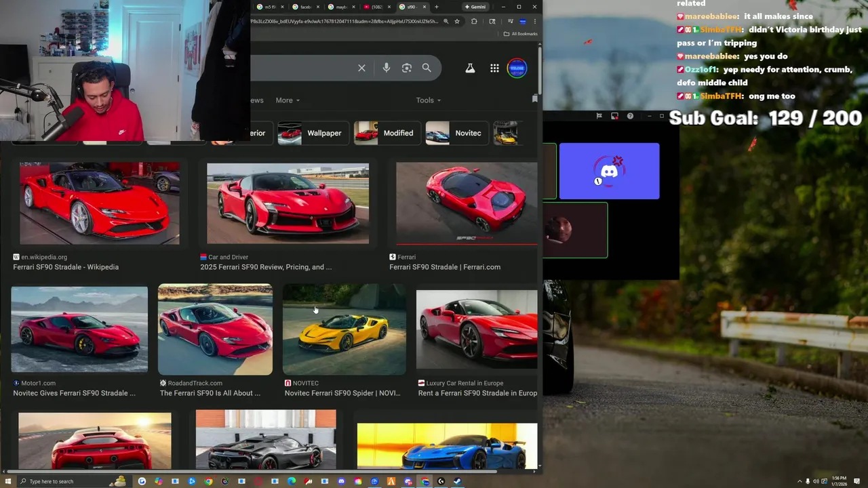Open the All Bookmarks folder
868x488 pixels.
520,34
